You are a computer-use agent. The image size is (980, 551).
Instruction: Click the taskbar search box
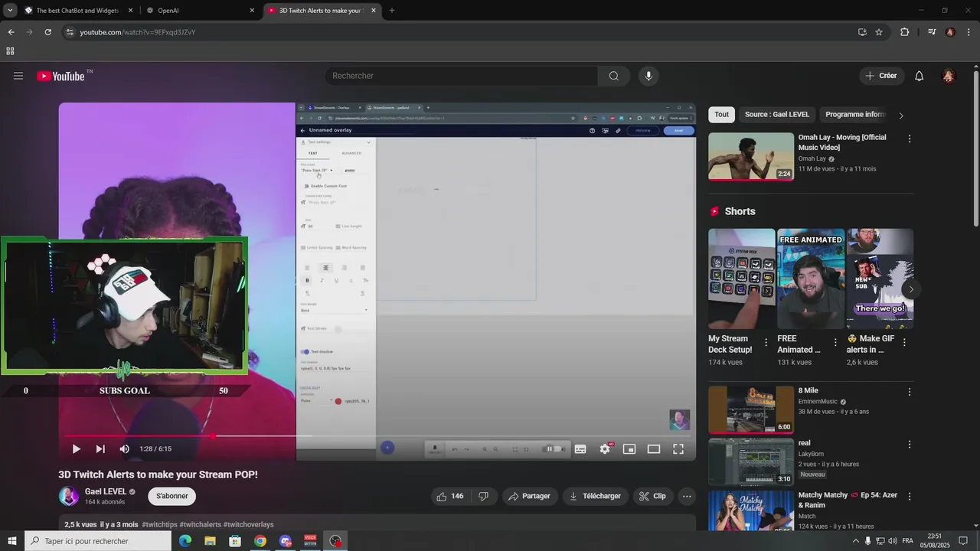point(98,541)
